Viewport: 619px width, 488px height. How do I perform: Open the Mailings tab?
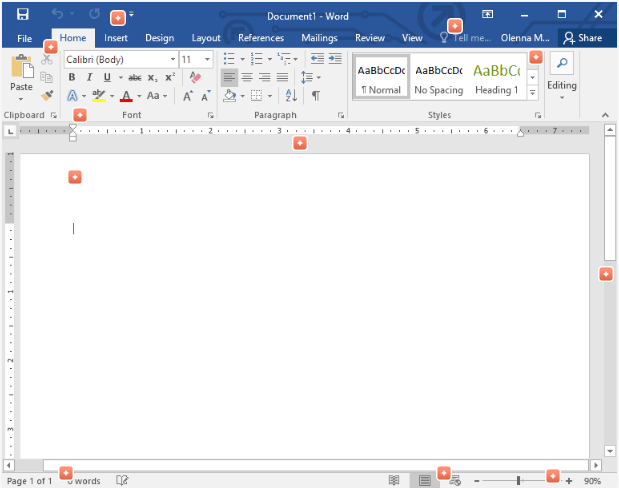[319, 38]
